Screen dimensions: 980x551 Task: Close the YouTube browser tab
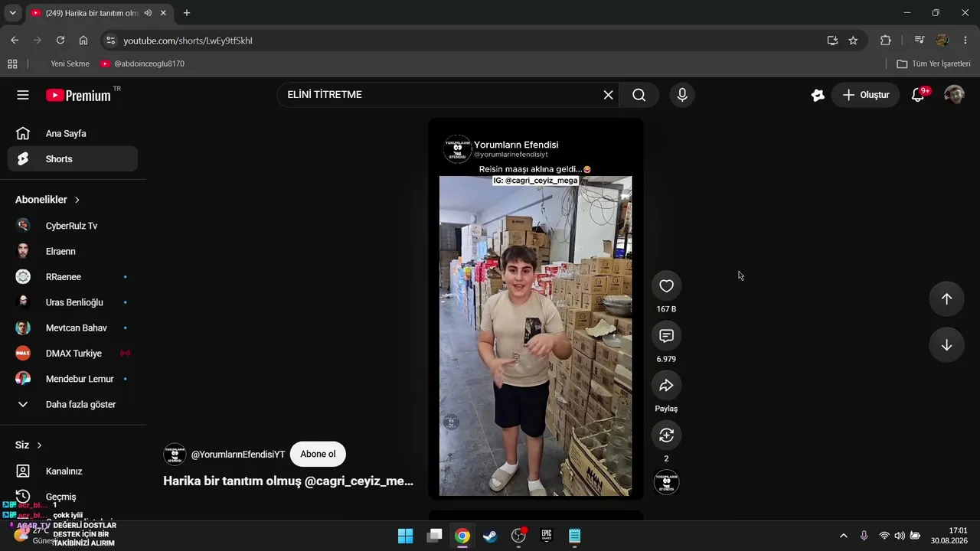point(163,13)
